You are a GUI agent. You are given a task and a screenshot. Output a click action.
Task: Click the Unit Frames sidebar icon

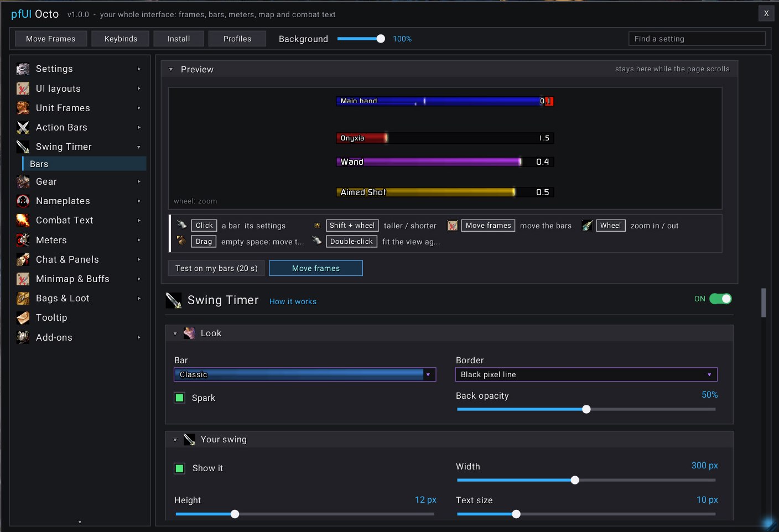click(x=23, y=108)
